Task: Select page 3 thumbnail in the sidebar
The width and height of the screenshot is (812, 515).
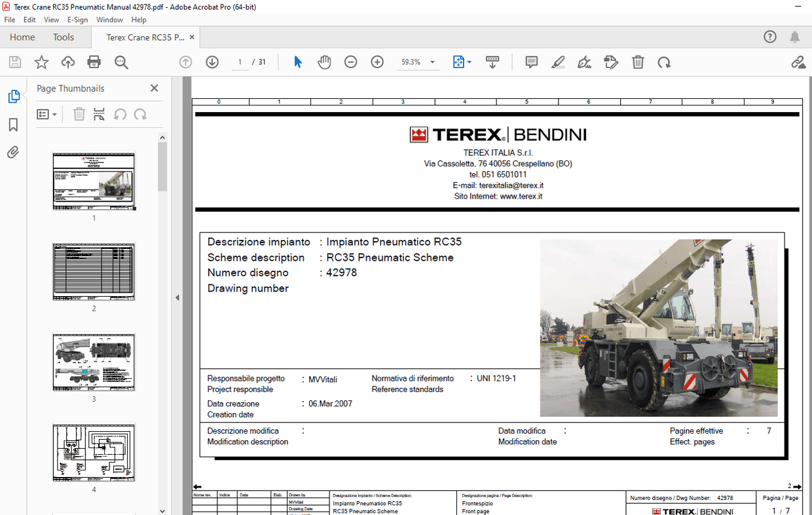Action: click(93, 361)
